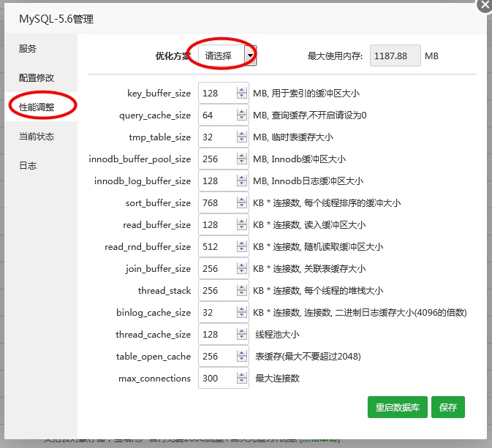
Task: Decrease tmp_table_size with down arrow
Action: (x=241, y=140)
